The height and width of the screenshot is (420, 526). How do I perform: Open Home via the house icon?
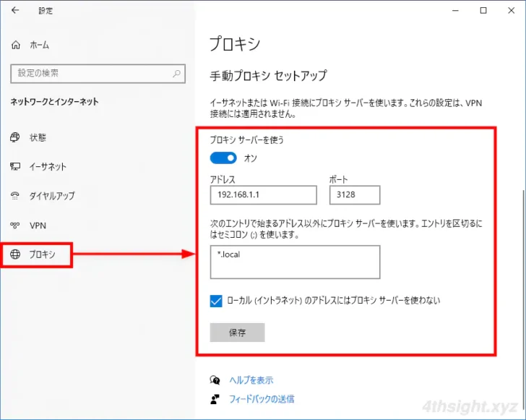pos(16,45)
